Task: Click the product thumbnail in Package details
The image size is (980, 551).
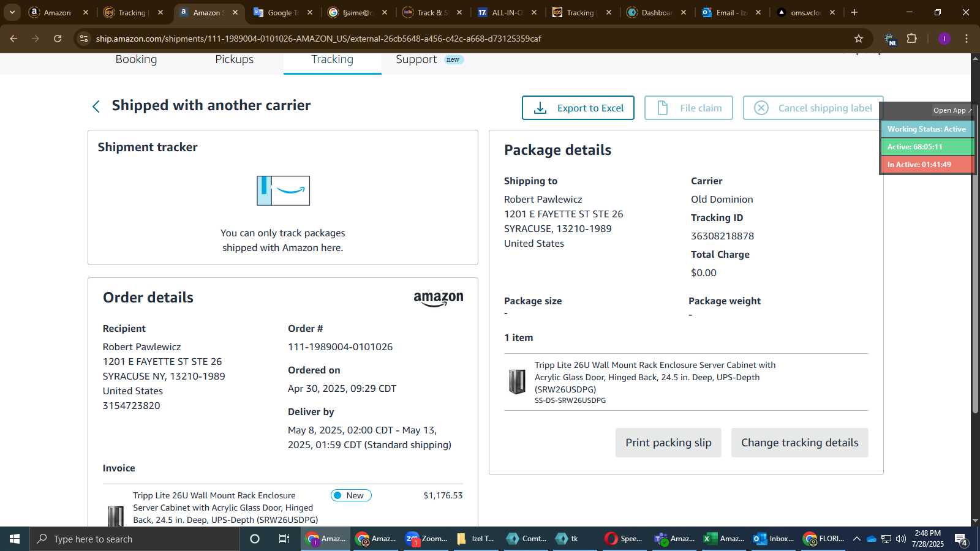Action: pos(517,382)
